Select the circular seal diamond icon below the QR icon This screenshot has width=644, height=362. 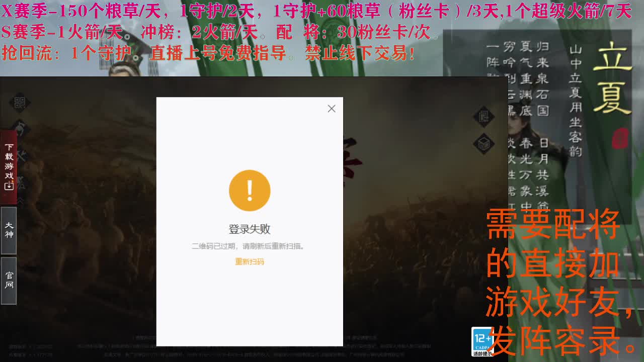(x=21, y=126)
